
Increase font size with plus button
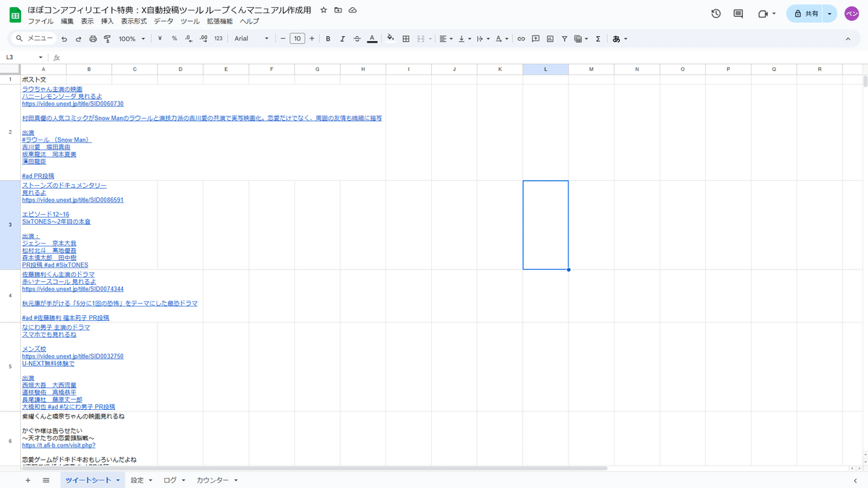coord(312,39)
